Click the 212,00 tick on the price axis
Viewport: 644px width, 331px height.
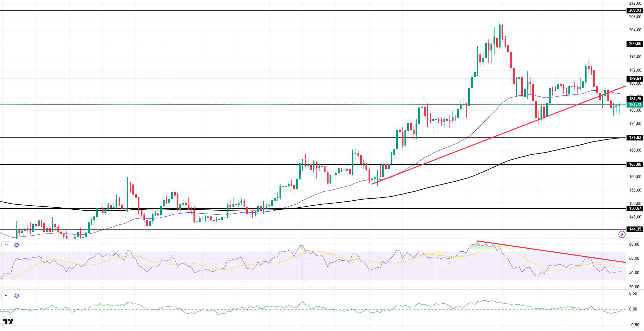635,3
